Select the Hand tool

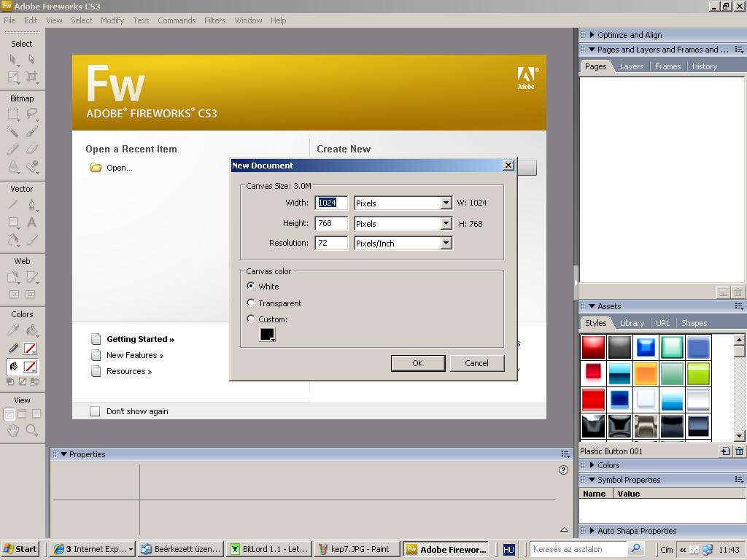[13, 430]
